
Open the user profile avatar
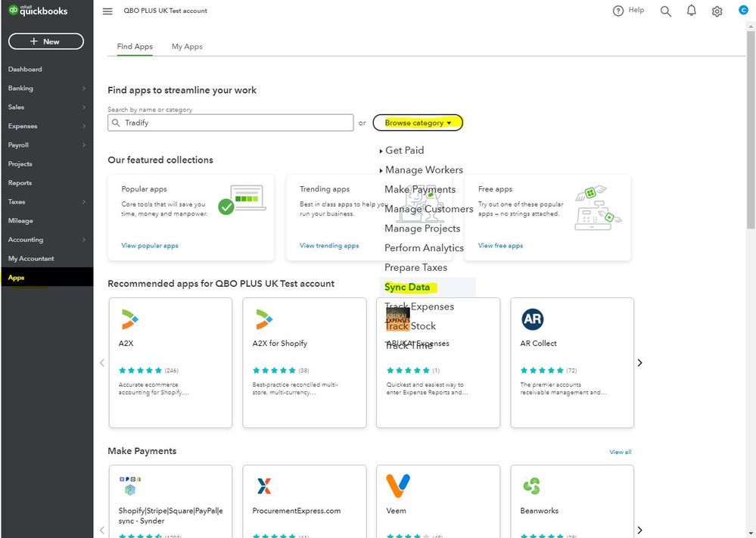(743, 10)
